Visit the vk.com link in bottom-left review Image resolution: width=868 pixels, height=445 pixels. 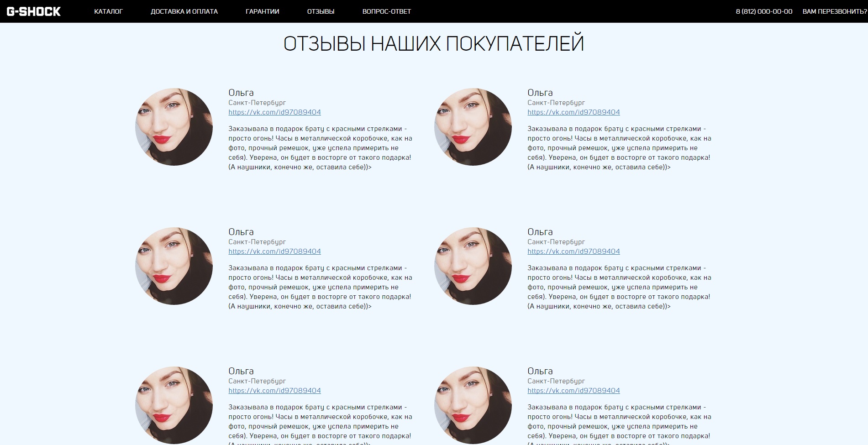click(274, 391)
